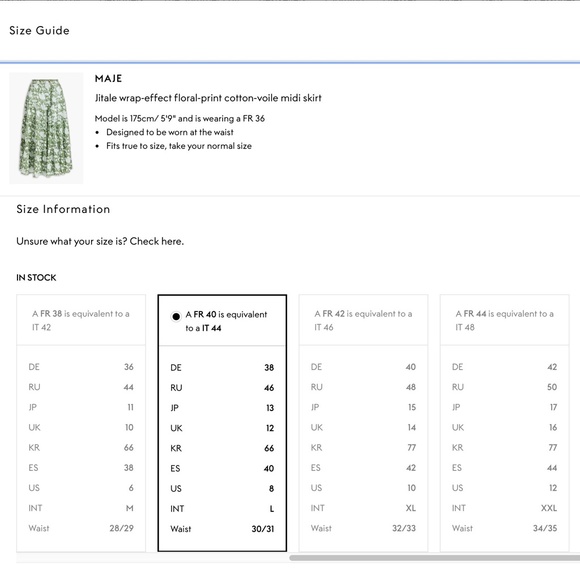The height and width of the screenshot is (580, 580).
Task: Click KR value 77 in FR 42 card
Action: [412, 448]
